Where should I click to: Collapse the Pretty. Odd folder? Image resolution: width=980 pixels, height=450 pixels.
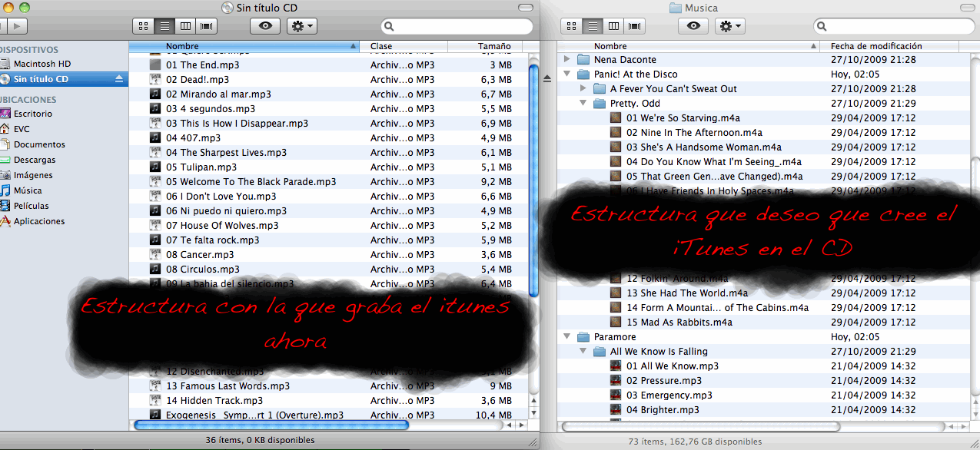point(583,104)
